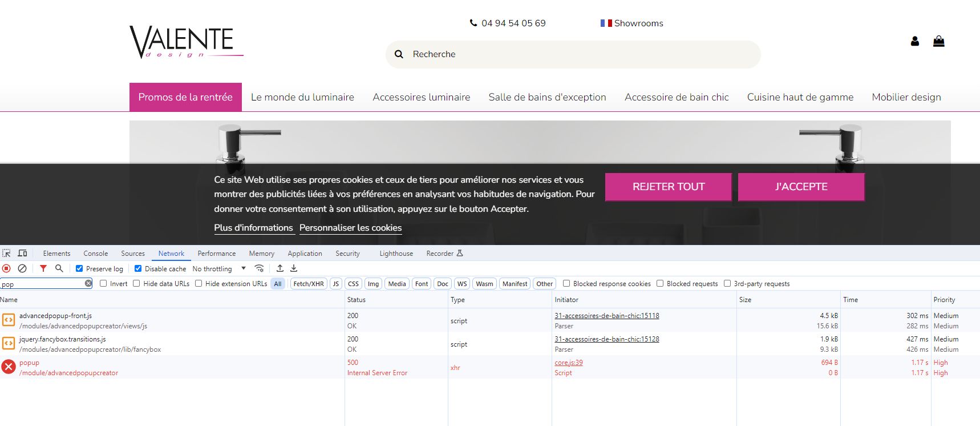Viewport: 980px width, 426px height.
Task: Open Mobilier design menu
Action: pos(906,97)
